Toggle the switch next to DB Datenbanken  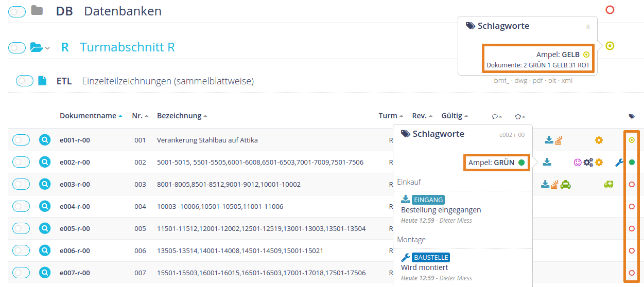[x=17, y=12]
